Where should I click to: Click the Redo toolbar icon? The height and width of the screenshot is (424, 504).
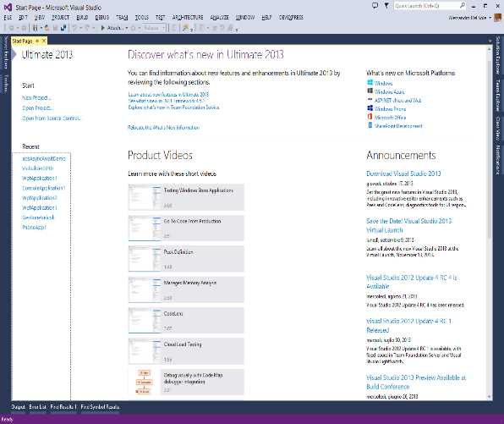point(87,28)
